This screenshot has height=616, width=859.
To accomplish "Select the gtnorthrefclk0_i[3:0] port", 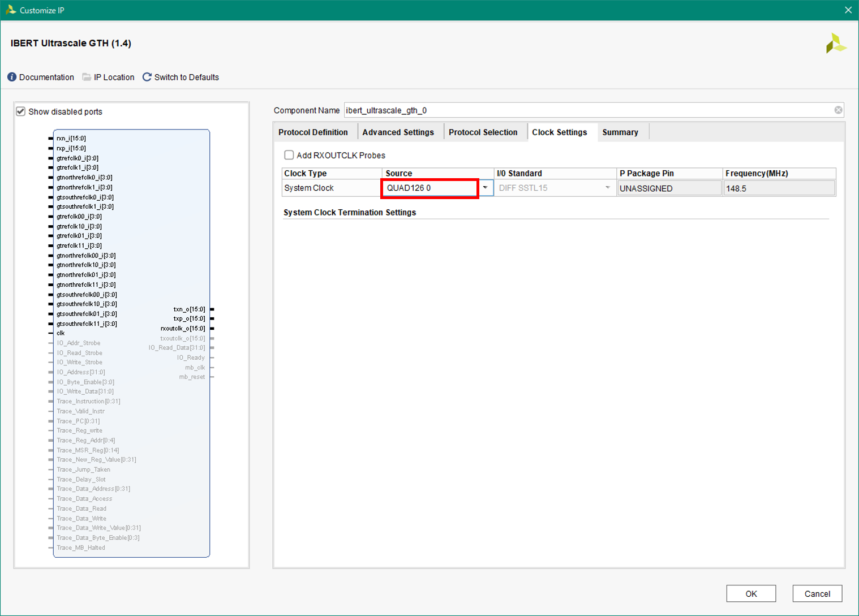I will coord(84,178).
